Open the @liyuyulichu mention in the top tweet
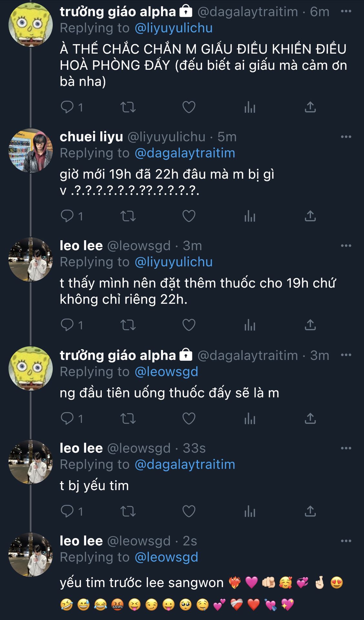Viewport: 364px width, 620px height. (173, 28)
